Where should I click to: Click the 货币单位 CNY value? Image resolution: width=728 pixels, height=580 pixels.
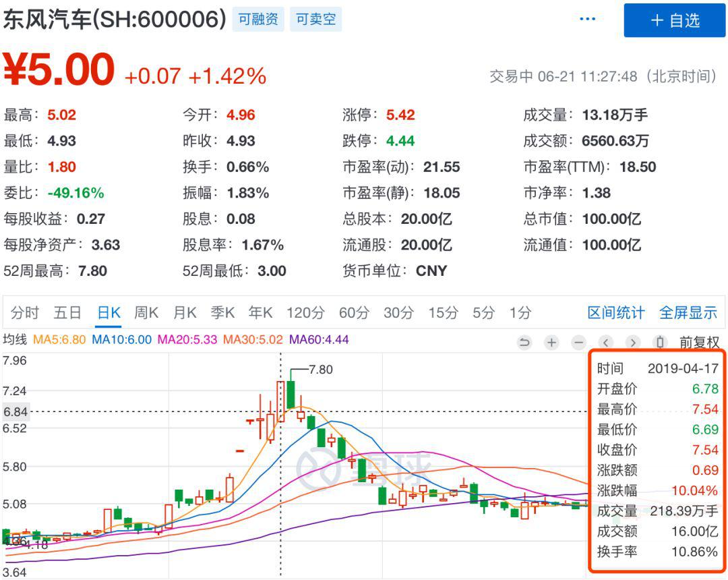tap(431, 270)
